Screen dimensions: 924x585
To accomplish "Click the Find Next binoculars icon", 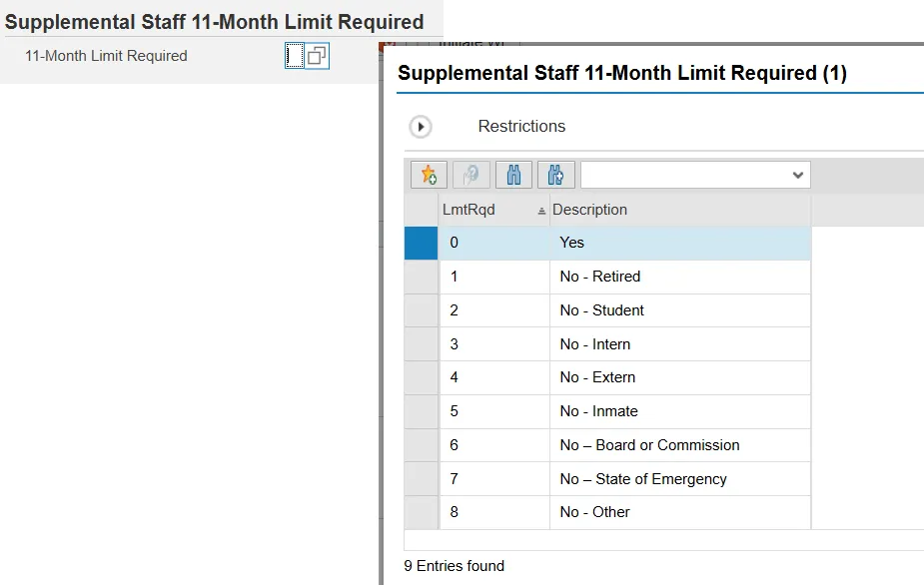I will pyautogui.click(x=556, y=175).
